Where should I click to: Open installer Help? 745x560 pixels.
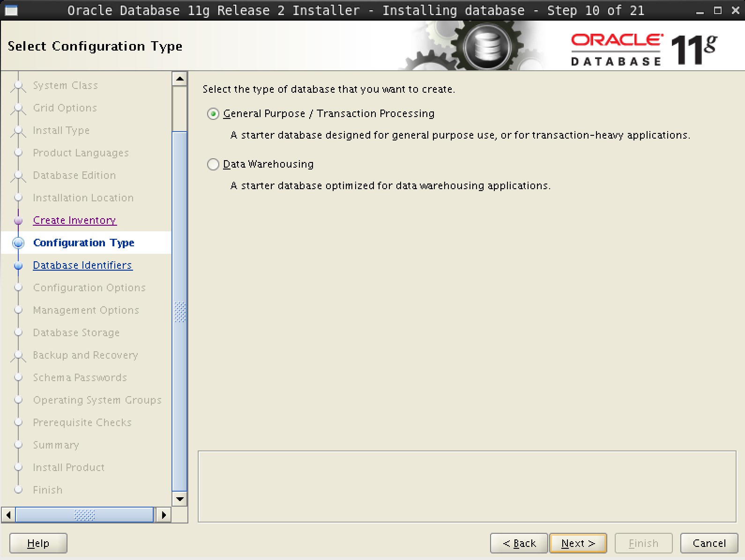click(38, 543)
